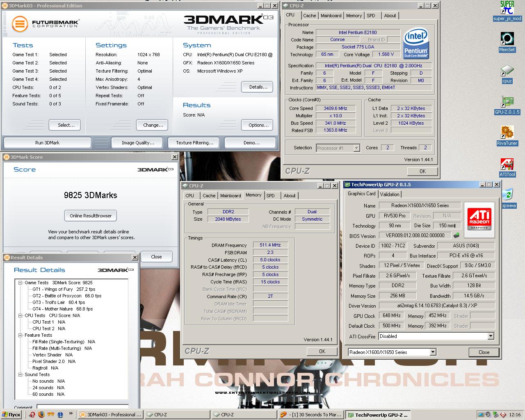Viewport: 525px width, 420px height.
Task: Collapse the Game Tests tree node
Action: coord(20,283)
